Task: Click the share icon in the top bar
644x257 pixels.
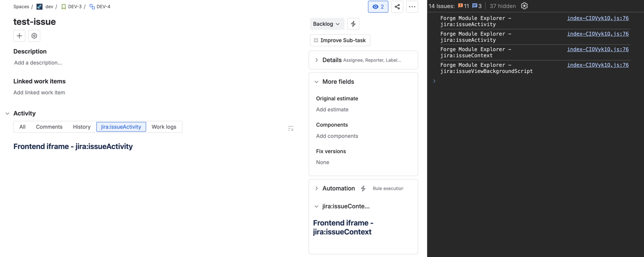Action: point(397,7)
